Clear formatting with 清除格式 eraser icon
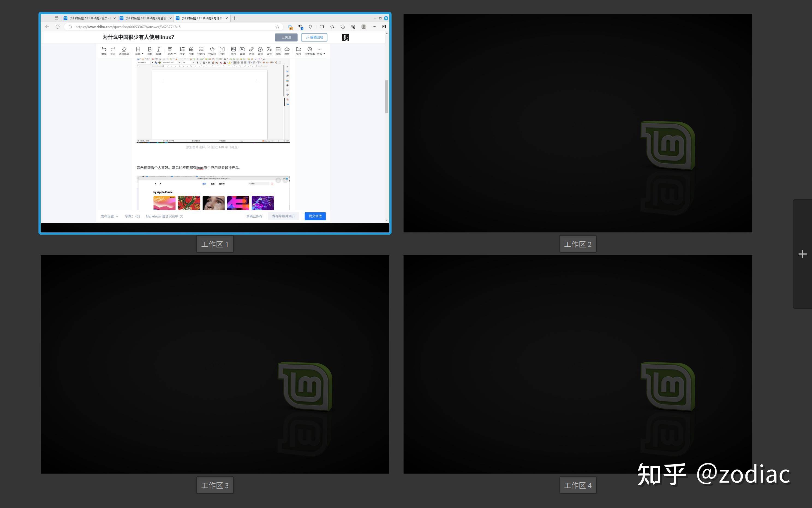Screen dimensions: 812x508 click(124, 51)
